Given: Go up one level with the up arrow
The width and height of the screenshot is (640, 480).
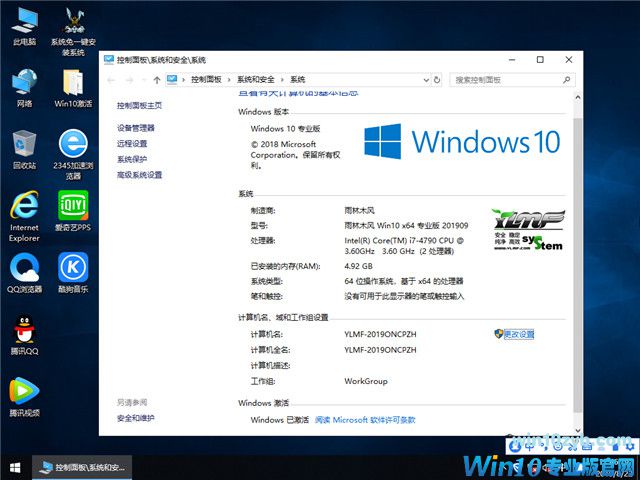Looking at the screenshot, I should coord(157,80).
